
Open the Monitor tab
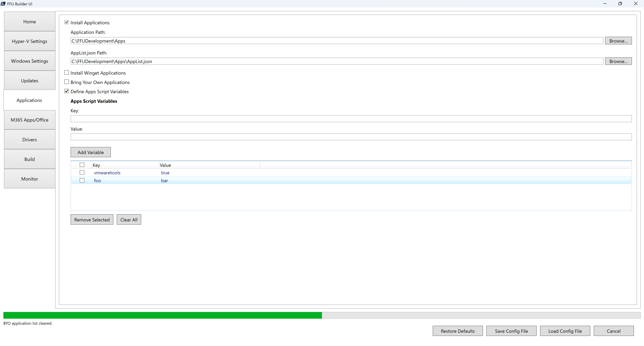[30, 179]
